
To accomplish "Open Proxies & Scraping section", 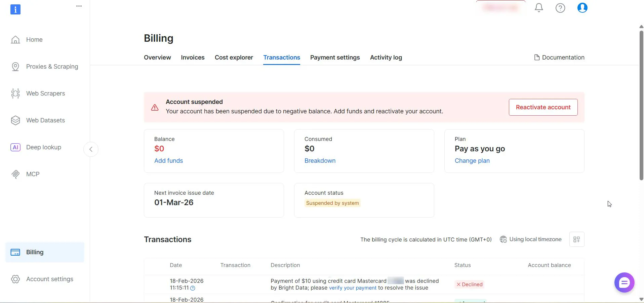I will [x=52, y=67].
